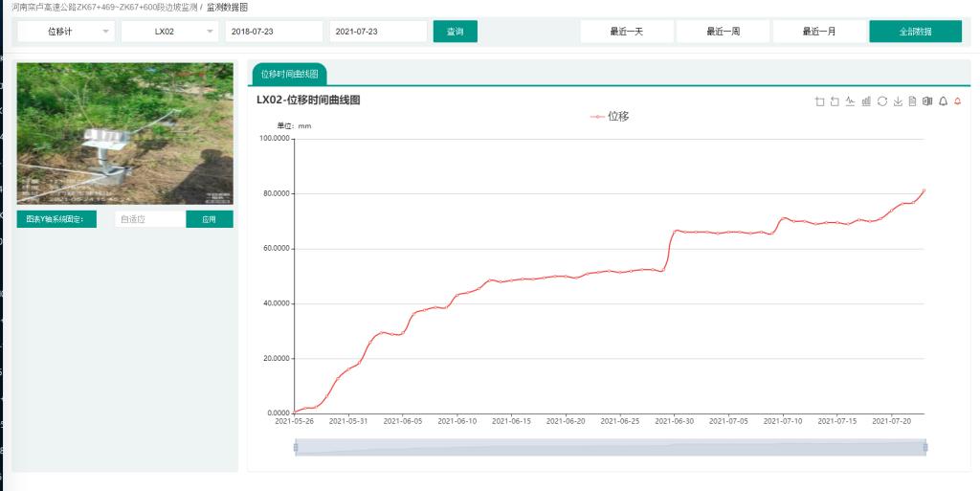Click the 最近一周 quick range button
The height and width of the screenshot is (491, 980).
point(723,32)
